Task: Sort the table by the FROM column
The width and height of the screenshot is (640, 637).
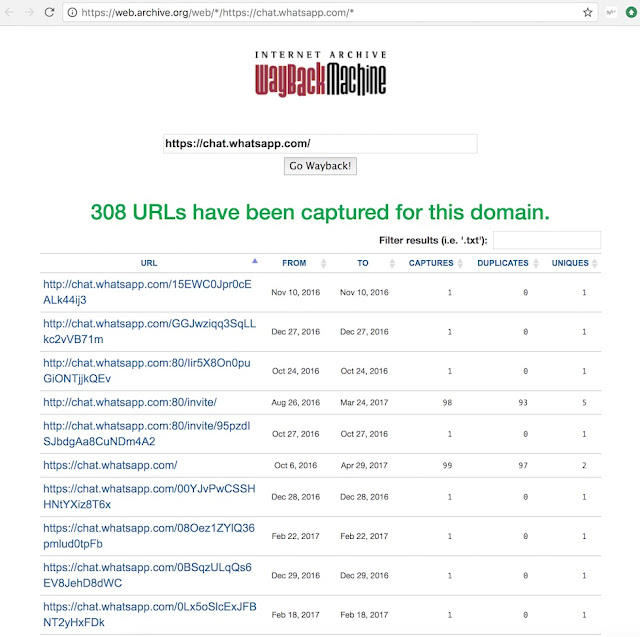Action: [294, 263]
